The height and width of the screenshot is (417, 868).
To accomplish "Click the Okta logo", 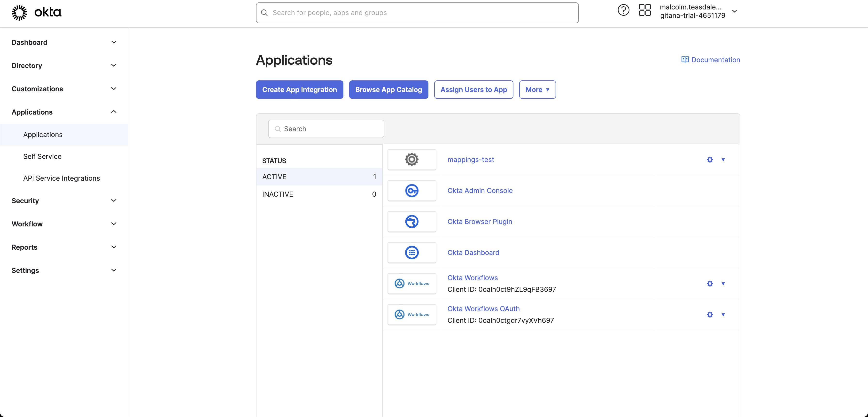I will click(36, 12).
